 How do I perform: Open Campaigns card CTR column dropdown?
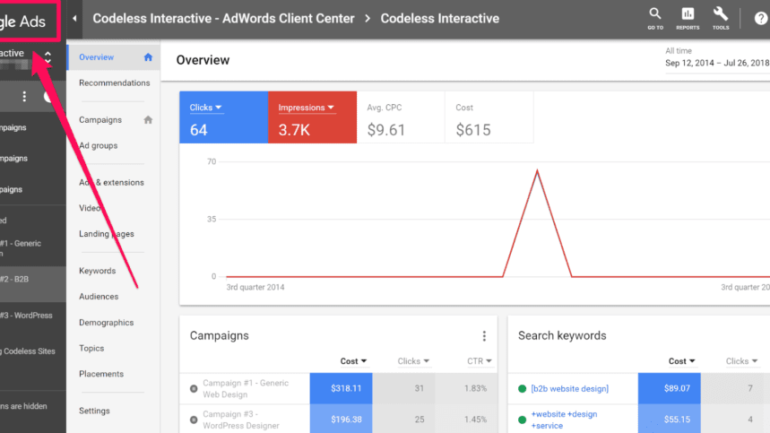(479, 361)
